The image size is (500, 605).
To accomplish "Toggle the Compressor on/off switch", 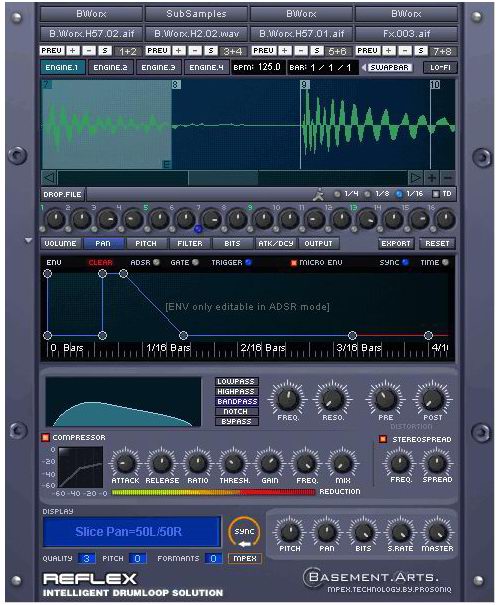I will tap(46, 438).
